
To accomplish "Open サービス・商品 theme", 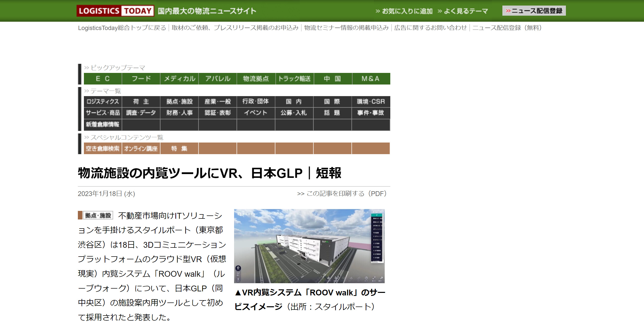I will pyautogui.click(x=103, y=113).
